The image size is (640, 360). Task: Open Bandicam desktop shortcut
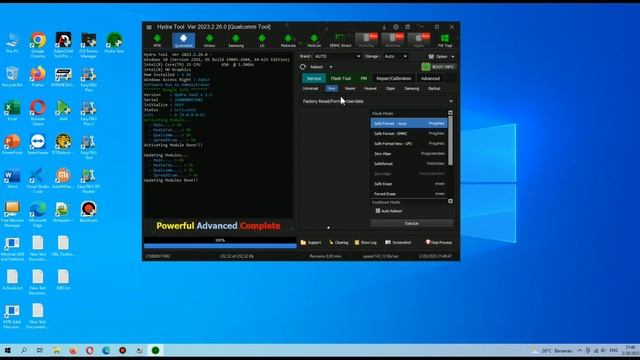(89, 212)
